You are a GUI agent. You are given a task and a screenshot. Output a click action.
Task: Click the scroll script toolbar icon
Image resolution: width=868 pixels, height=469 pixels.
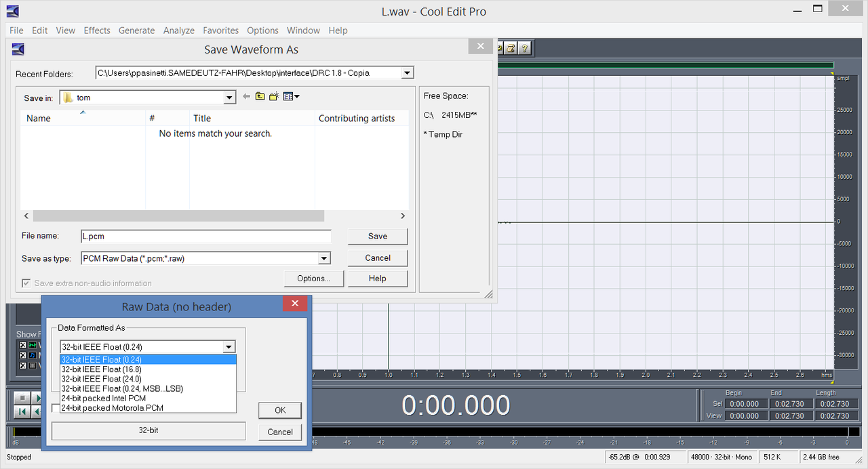coord(511,48)
